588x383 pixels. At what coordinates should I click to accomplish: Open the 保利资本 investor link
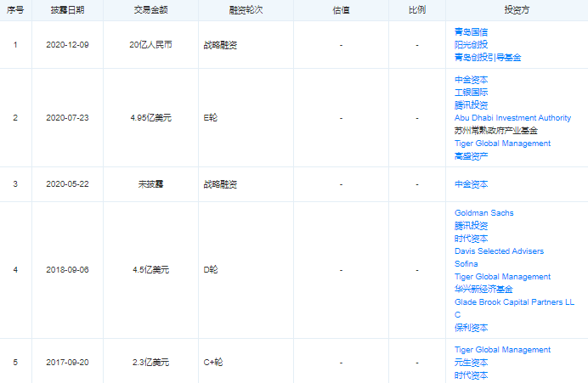(471, 328)
